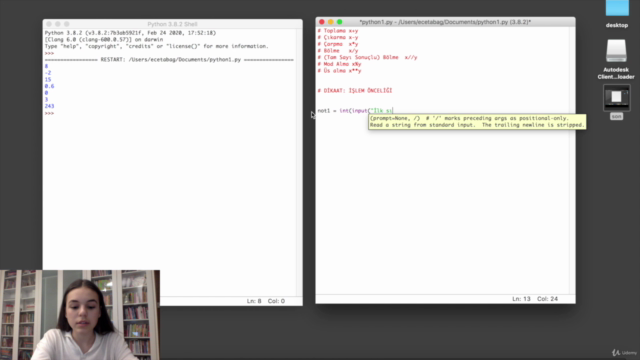Click the shell output value -2
The height and width of the screenshot is (360, 640).
[48, 73]
